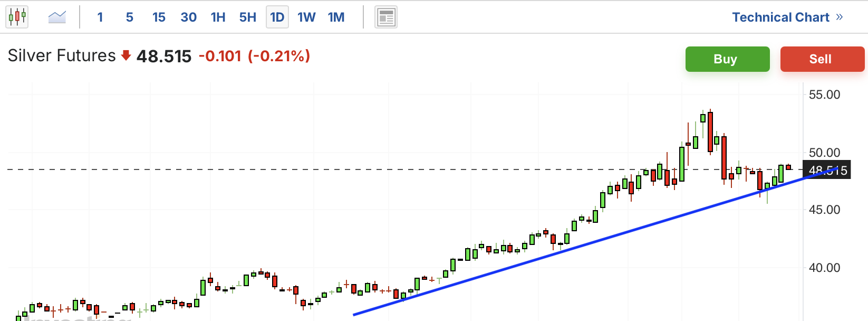Select the 1D daily timeframe
The width and height of the screenshot is (868, 321).
click(x=277, y=17)
